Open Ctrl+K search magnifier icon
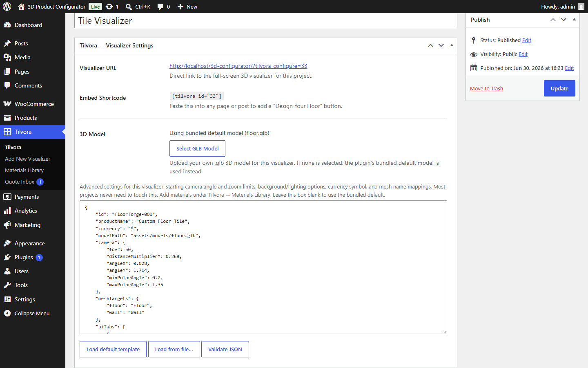This screenshot has width=588, height=368. point(129,7)
